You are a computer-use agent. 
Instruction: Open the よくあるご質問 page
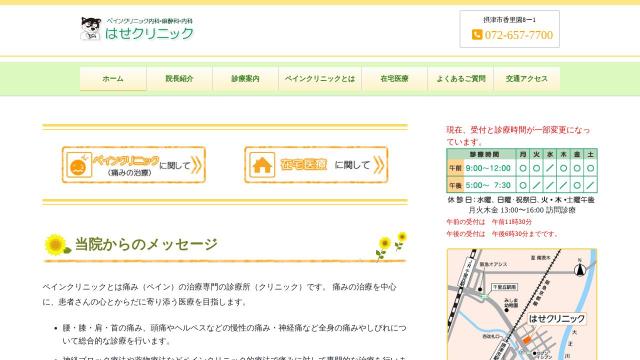461,79
